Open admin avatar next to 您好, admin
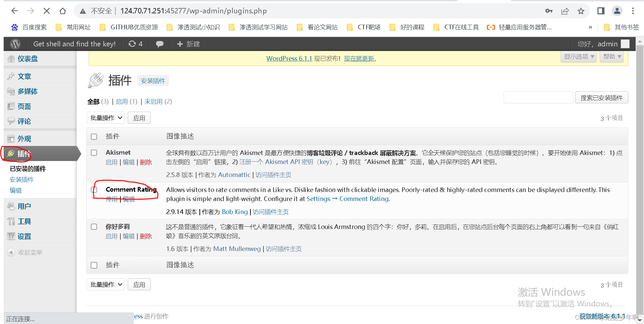 [625, 44]
